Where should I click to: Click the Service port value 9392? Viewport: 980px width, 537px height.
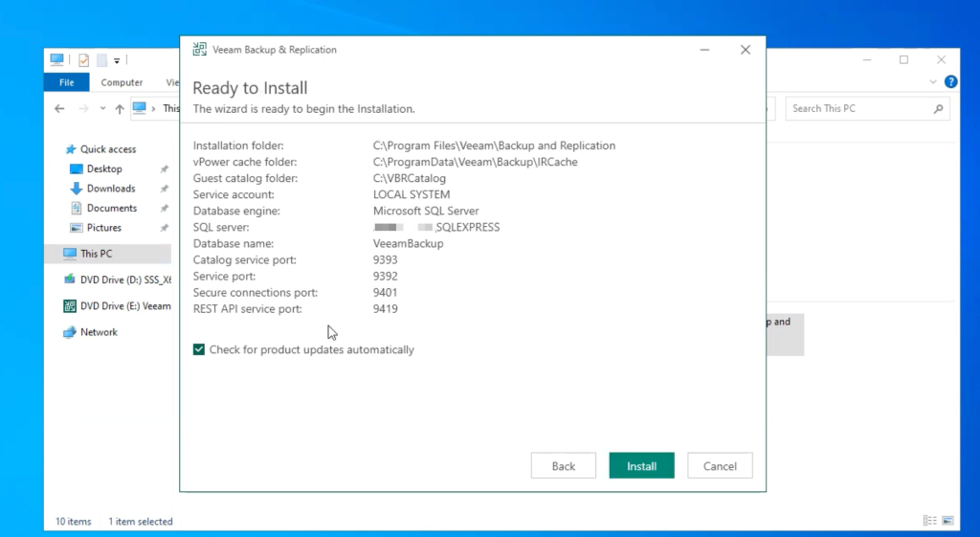385,276
